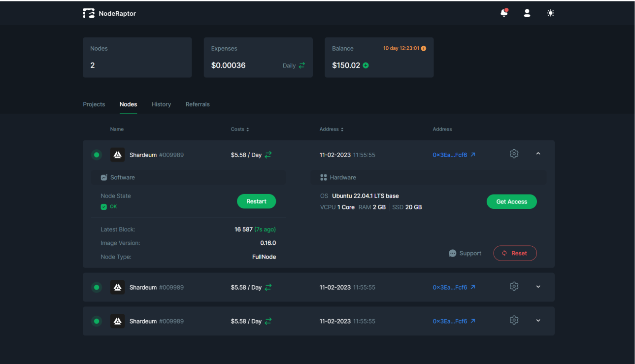Restart the node
This screenshot has width=635, height=364.
pos(256,201)
